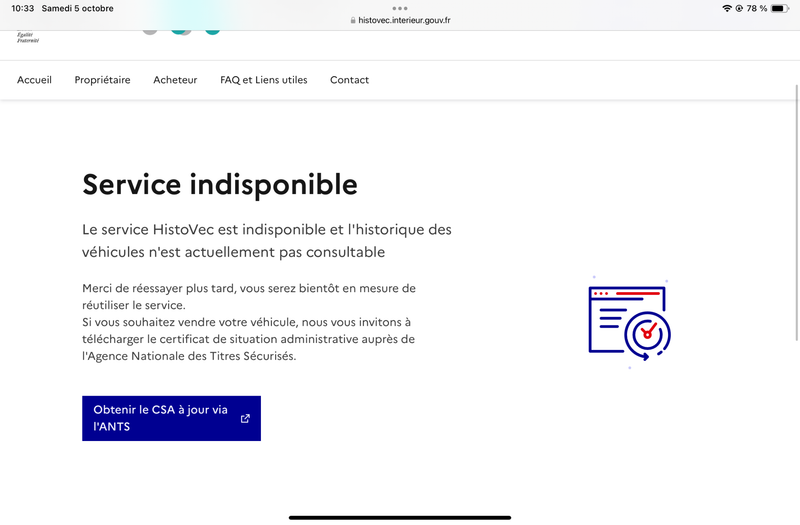The height and width of the screenshot is (525, 800).
Task: Click the page vertical scrollbar
Action: tap(796, 212)
